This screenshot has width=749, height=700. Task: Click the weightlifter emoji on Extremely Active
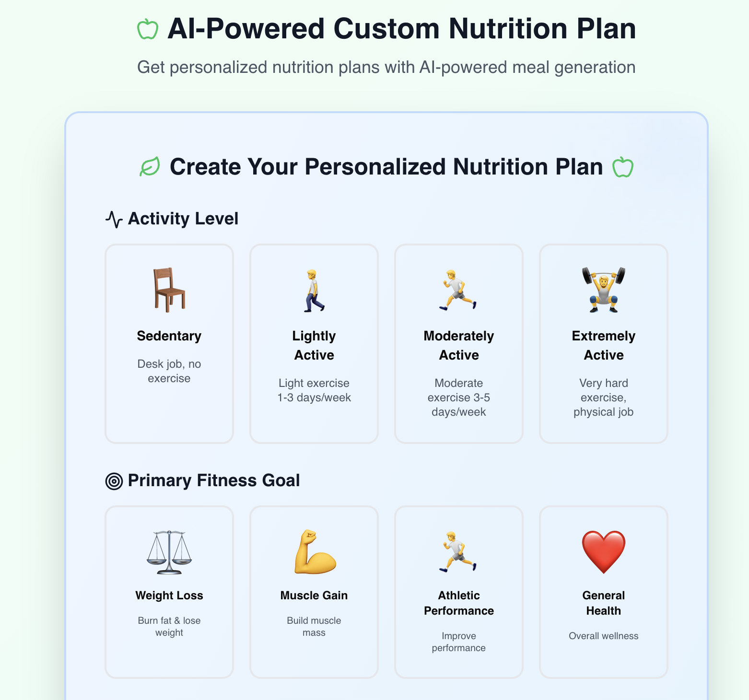[x=603, y=289]
